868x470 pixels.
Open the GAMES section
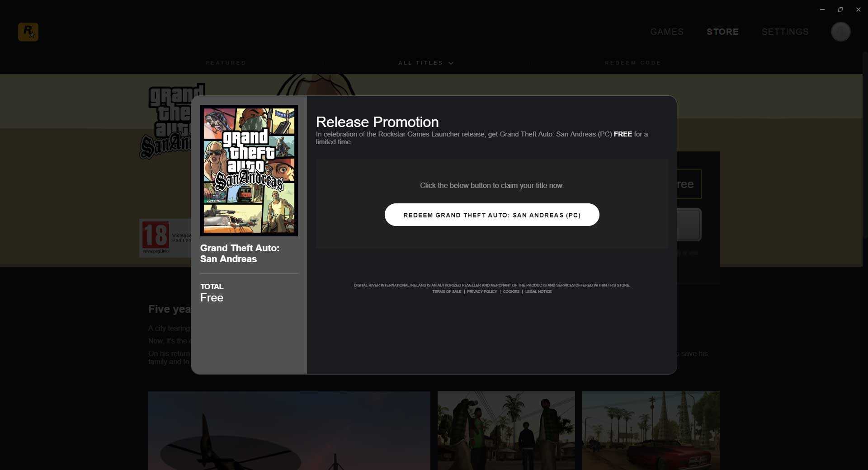tap(667, 32)
